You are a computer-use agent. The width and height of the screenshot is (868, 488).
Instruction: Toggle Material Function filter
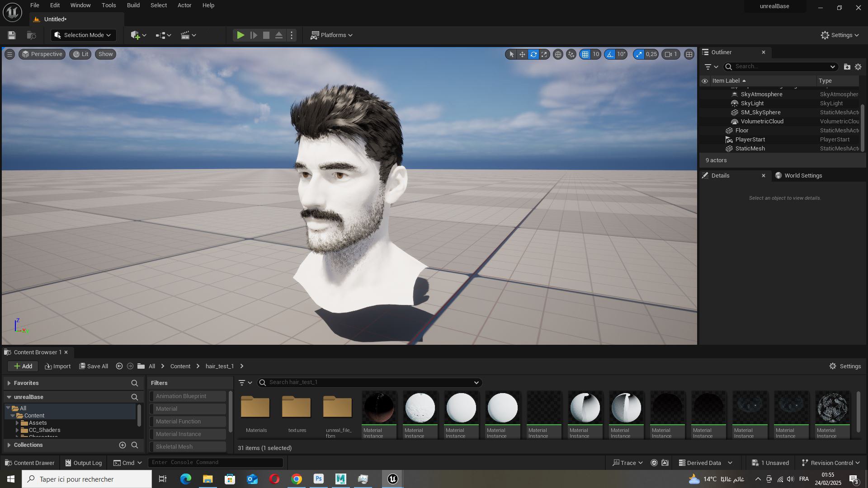click(x=188, y=422)
